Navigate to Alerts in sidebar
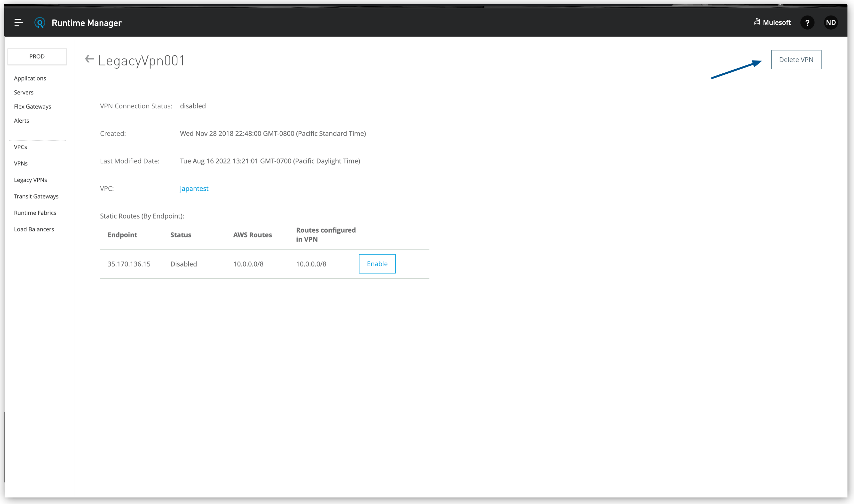 [x=21, y=121]
